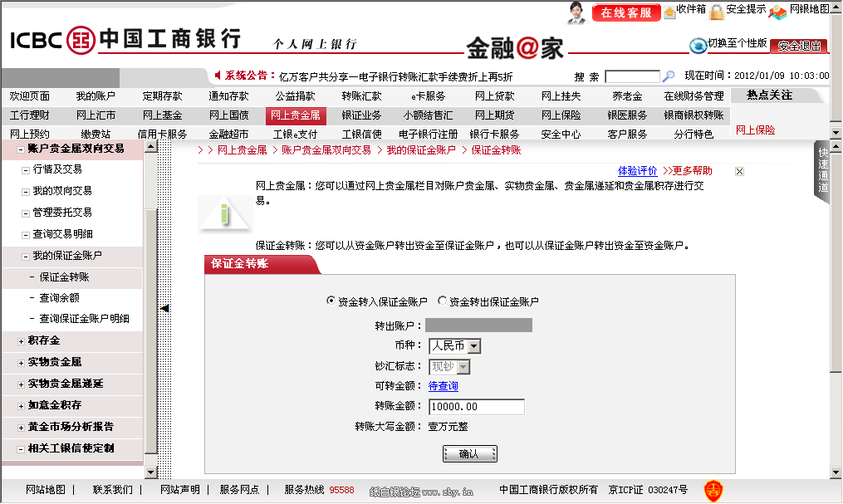The image size is (843, 504).
Task: Open the 转账汇款 menu item
Action: tap(361, 96)
